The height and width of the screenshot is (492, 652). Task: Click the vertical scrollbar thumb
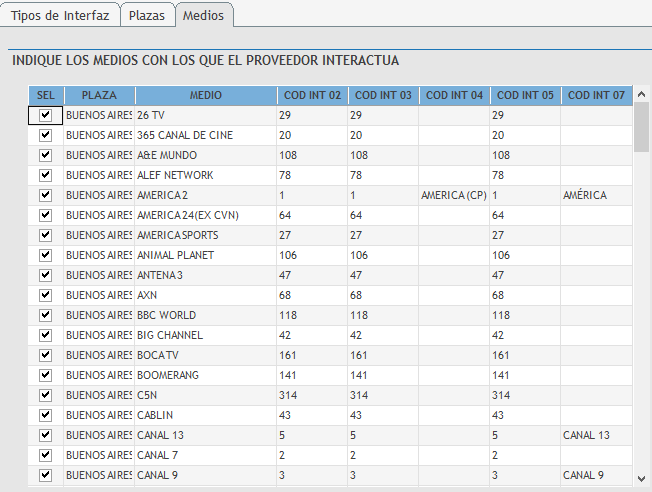[x=641, y=127]
